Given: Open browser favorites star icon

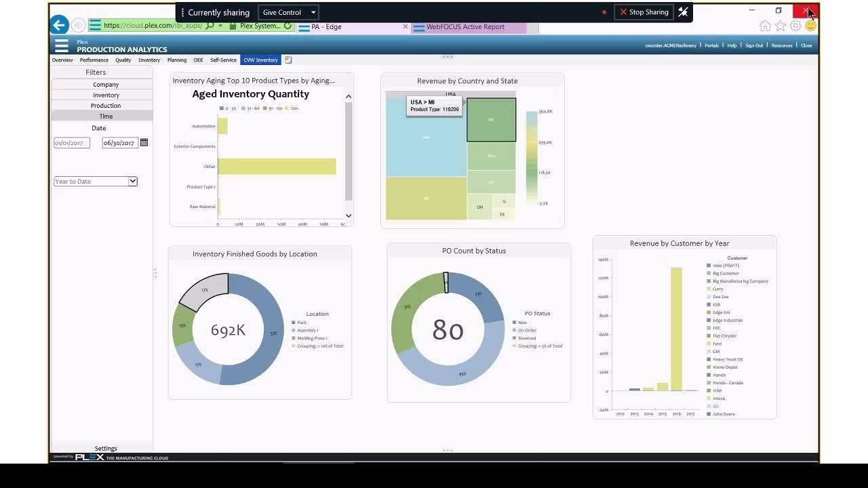Looking at the screenshot, I should [781, 26].
